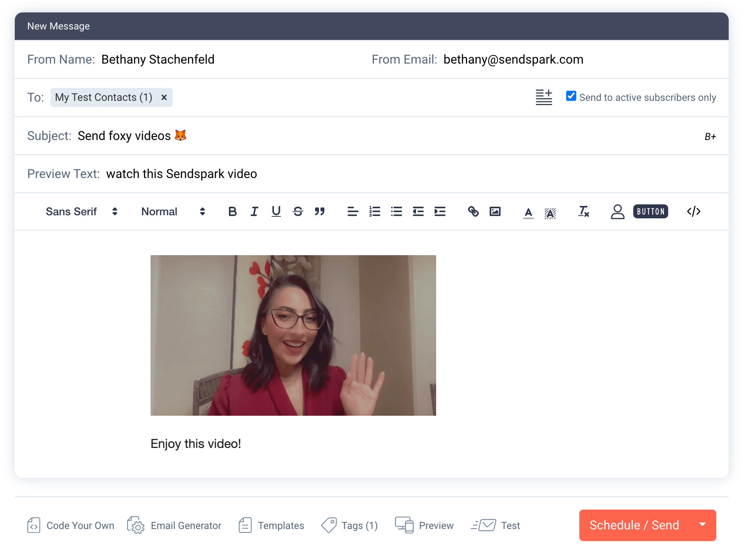
Task: Open Code Your Own editor
Action: 71,525
